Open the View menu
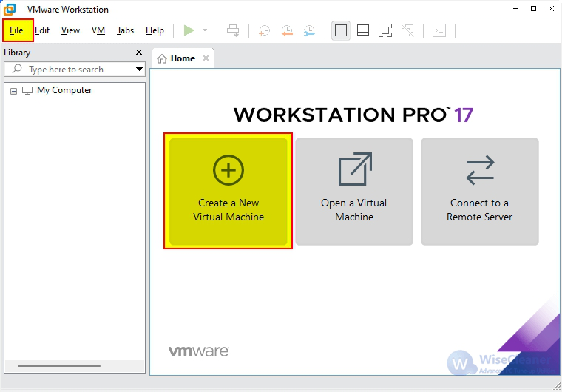This screenshot has width=562, height=392. click(70, 30)
